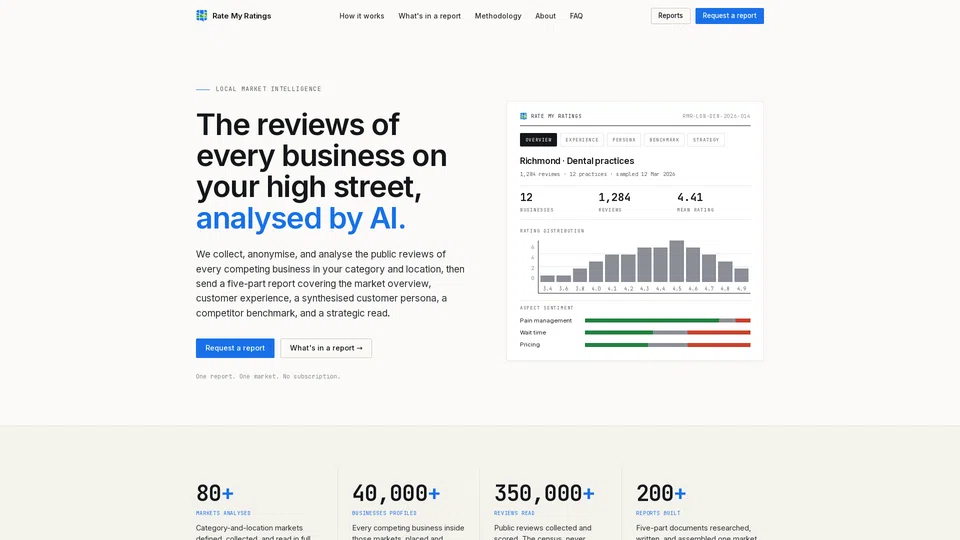Open the What's in a report nav item
The width and height of the screenshot is (960, 540).
429,16
